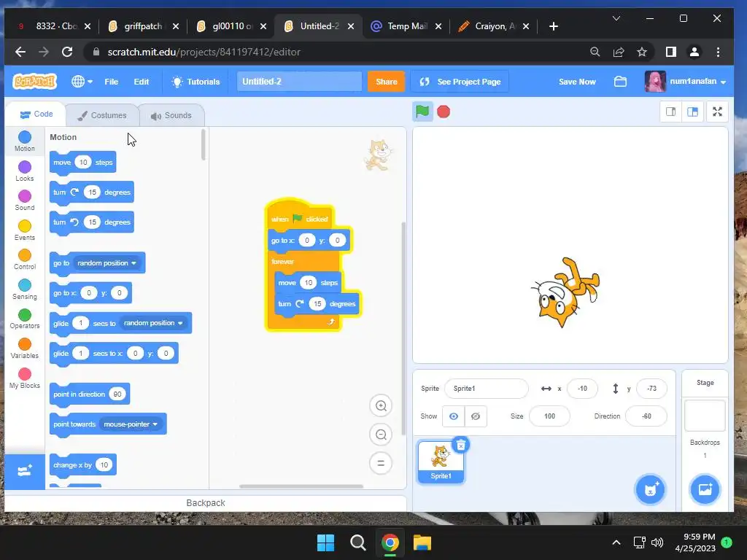This screenshot has height=560, width=747.
Task: Select the Sound category circle
Action: point(25,196)
